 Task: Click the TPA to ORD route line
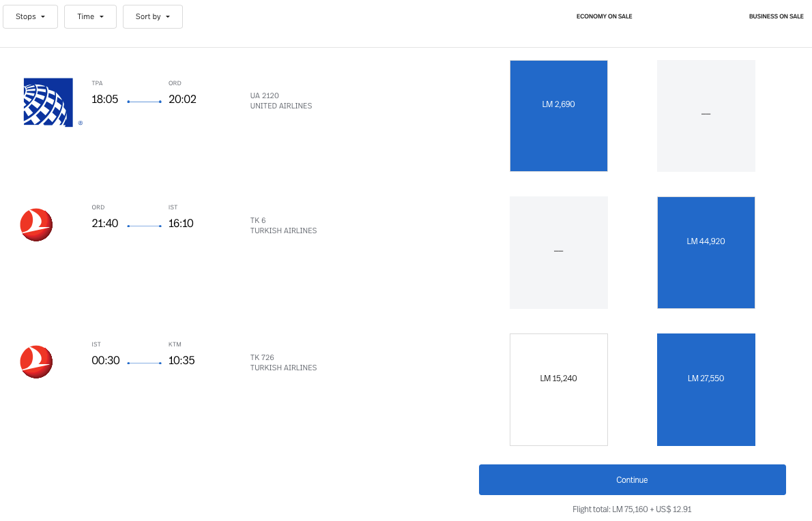(x=144, y=102)
